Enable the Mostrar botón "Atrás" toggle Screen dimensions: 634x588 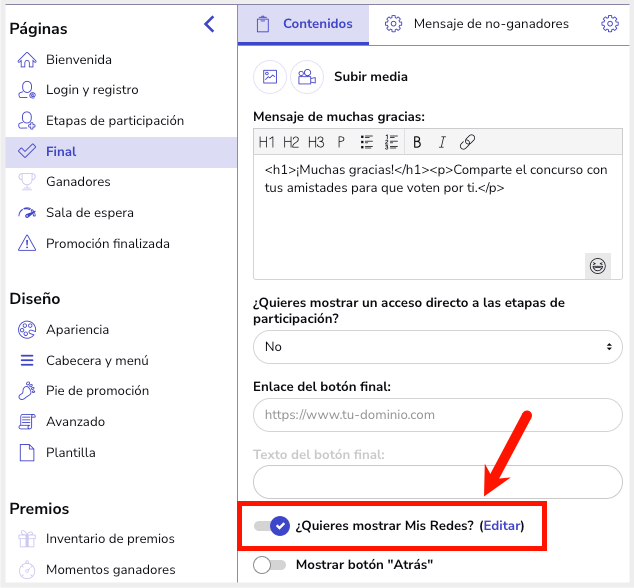point(271,565)
